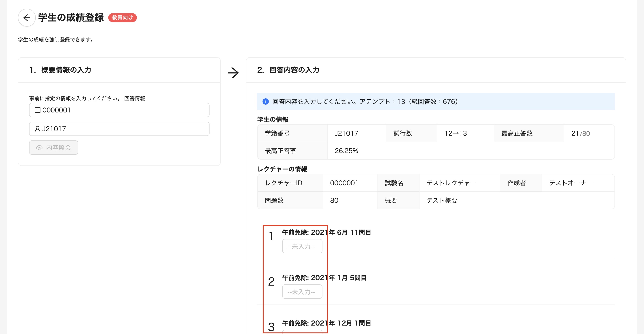Click the テストレクチャー exam name cell
This screenshot has height=334, width=644.
(451, 183)
